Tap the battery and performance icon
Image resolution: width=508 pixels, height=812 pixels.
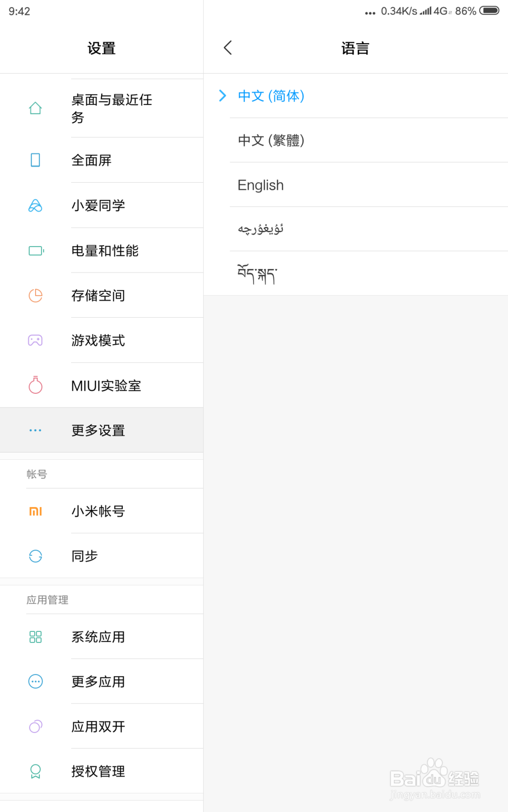[36, 251]
